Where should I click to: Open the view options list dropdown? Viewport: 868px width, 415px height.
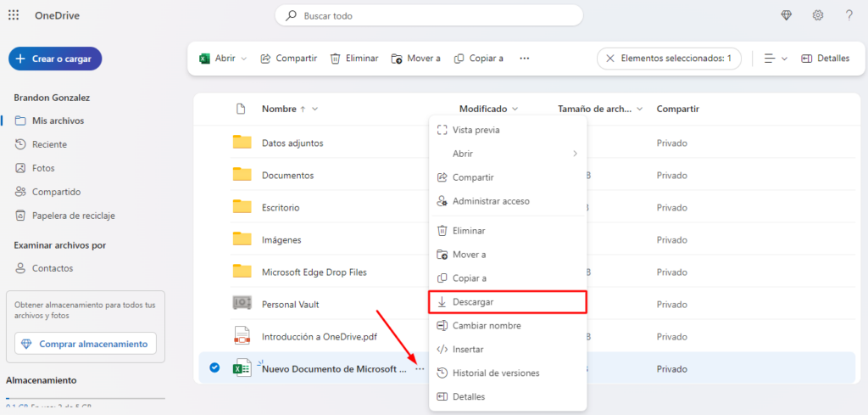[x=776, y=59]
